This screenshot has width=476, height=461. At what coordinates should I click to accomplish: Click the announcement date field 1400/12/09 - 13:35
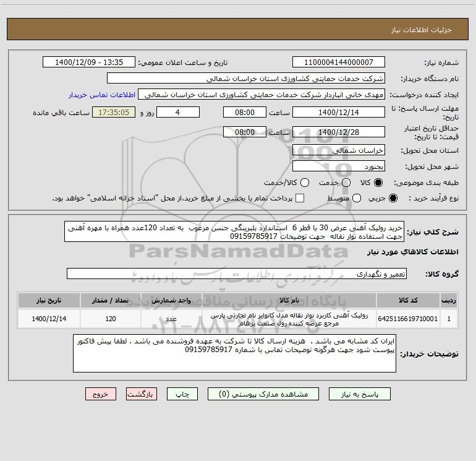click(x=89, y=62)
